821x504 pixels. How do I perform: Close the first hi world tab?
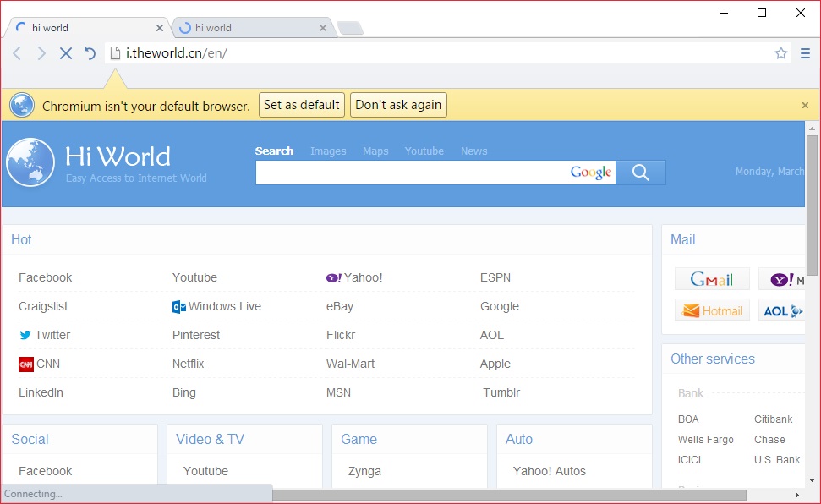click(x=160, y=28)
